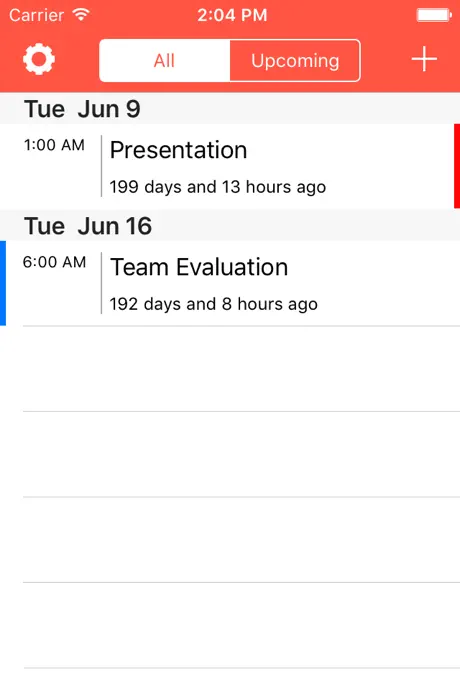Switch to the Upcoming segment
The width and height of the screenshot is (460, 690).
(295, 61)
